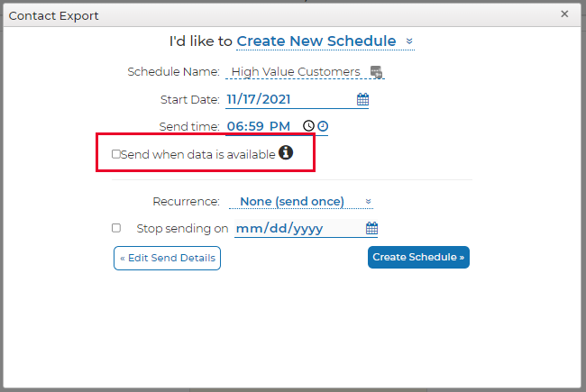The width and height of the screenshot is (586, 392).
Task: Go back via Edit Send Details button
Action: [x=167, y=258]
